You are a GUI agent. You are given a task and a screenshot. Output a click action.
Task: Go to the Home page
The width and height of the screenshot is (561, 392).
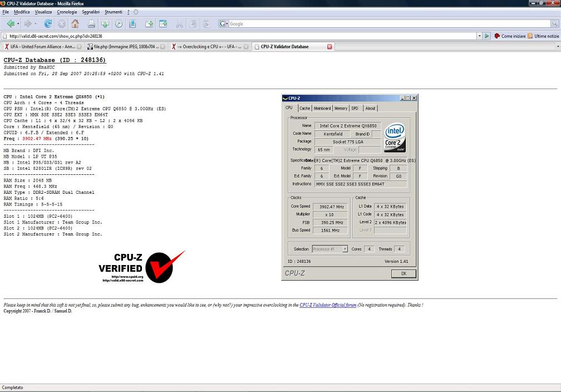[x=75, y=23]
